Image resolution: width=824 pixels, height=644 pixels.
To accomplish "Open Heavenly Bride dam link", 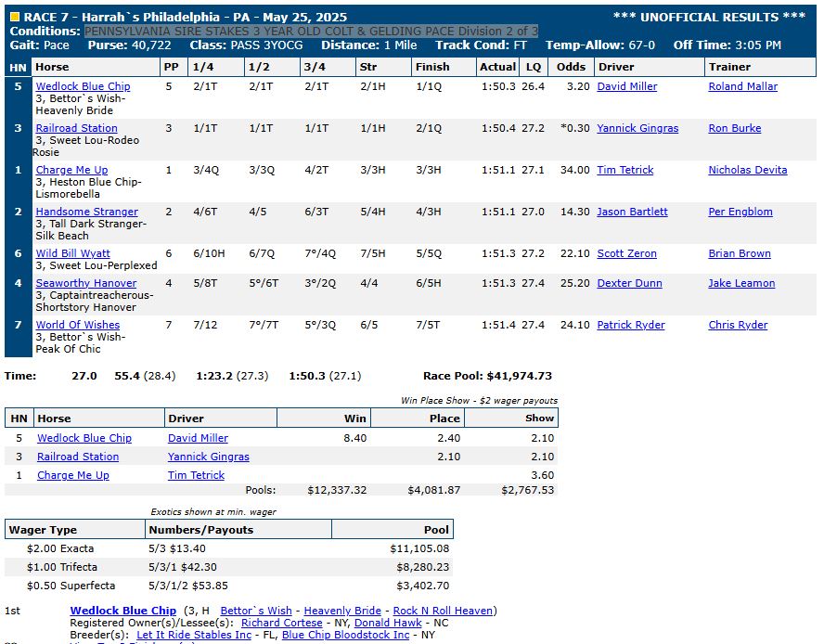I will coord(342,611).
